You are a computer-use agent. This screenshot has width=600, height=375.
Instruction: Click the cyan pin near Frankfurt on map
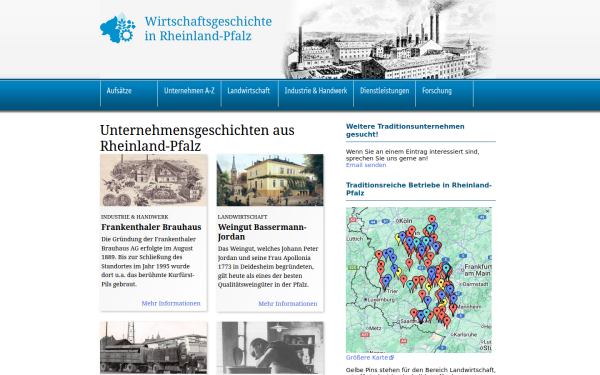446,269
